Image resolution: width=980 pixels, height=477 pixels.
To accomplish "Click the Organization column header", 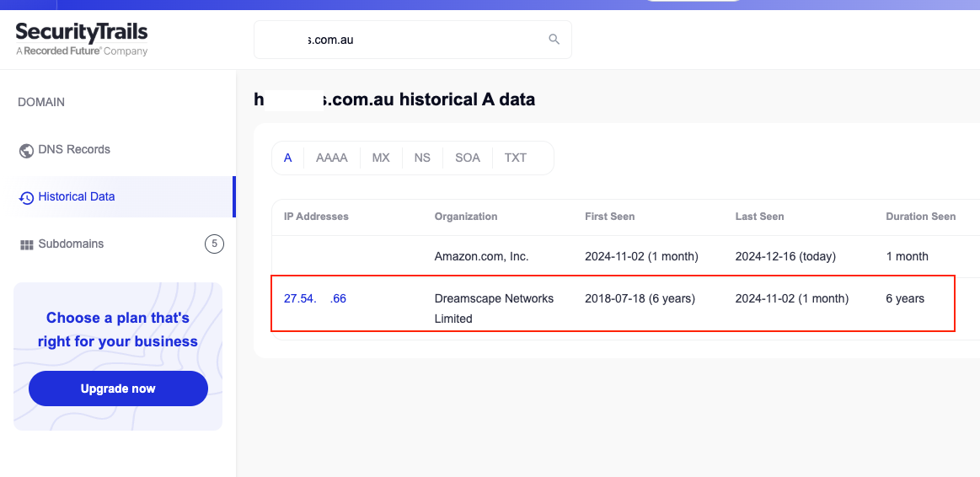I will (466, 217).
